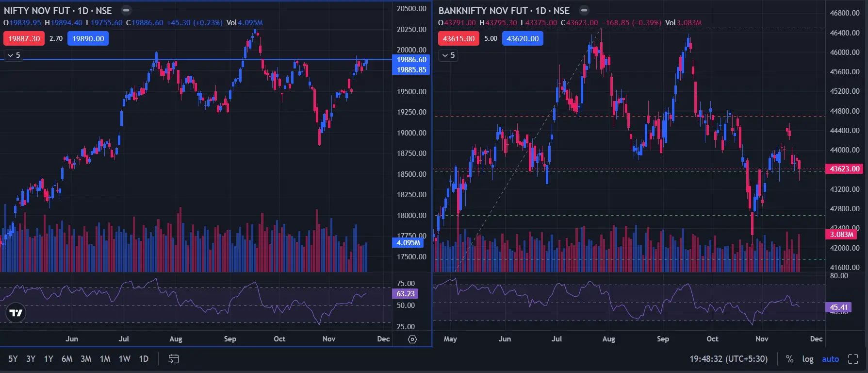
Task: Select the 3Y time range
Action: (31, 359)
